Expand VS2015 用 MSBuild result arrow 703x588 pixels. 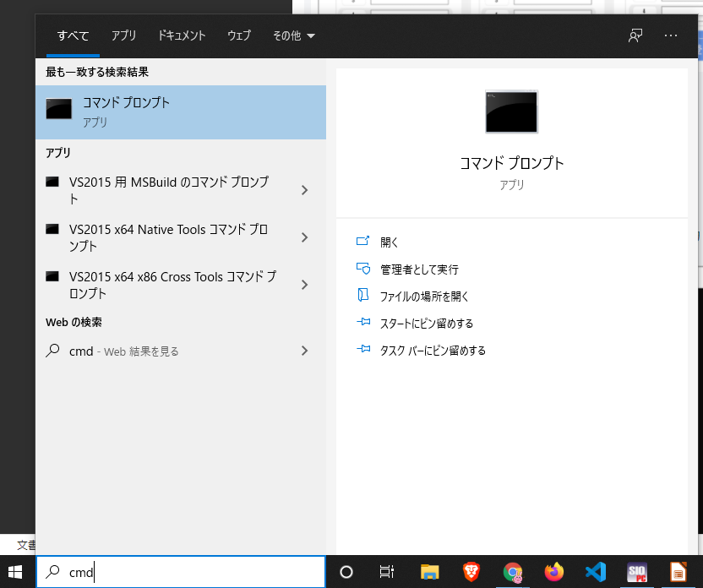click(x=305, y=190)
